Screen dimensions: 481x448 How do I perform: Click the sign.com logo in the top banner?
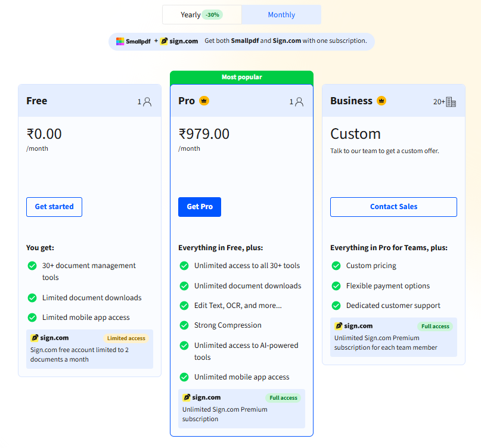coord(179,41)
